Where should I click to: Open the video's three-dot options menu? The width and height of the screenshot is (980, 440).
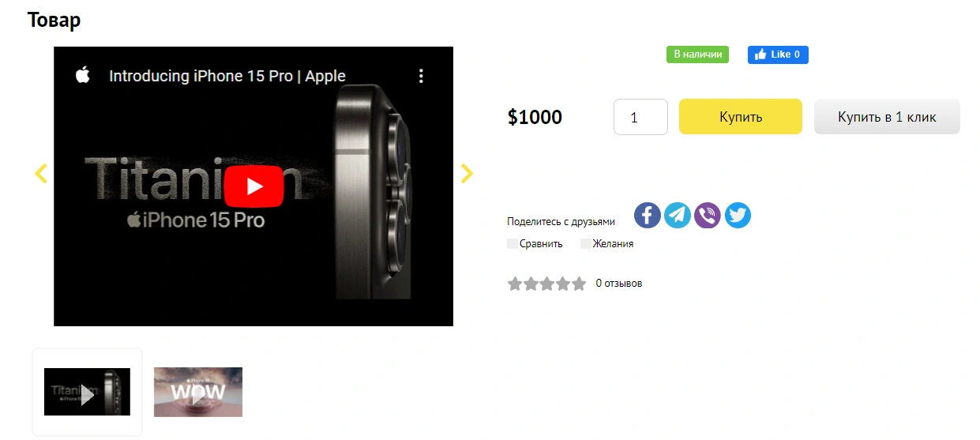(421, 76)
